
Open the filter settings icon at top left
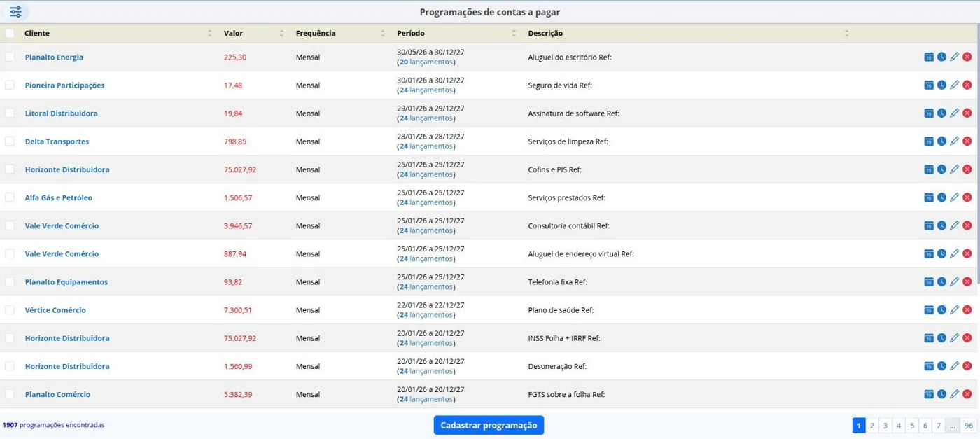(x=15, y=12)
